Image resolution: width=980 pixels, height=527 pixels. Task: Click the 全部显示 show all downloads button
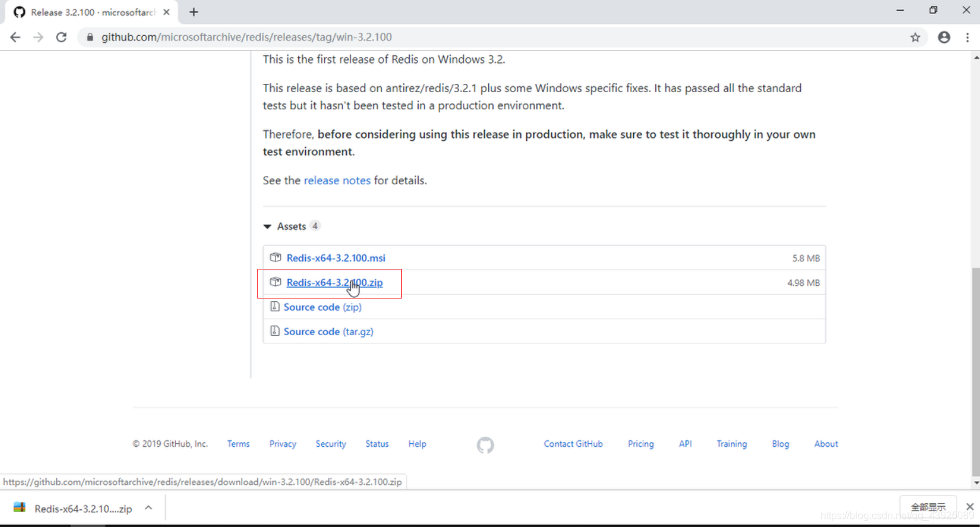click(x=928, y=507)
